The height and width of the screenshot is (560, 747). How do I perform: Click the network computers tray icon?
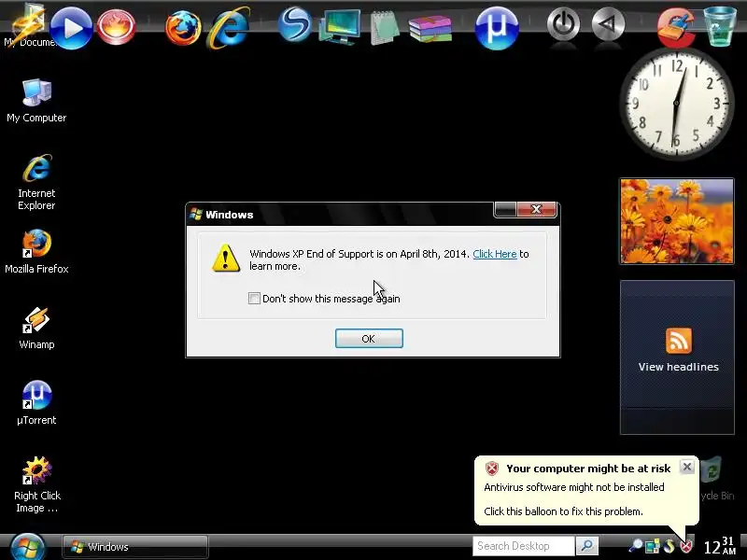pos(652,546)
